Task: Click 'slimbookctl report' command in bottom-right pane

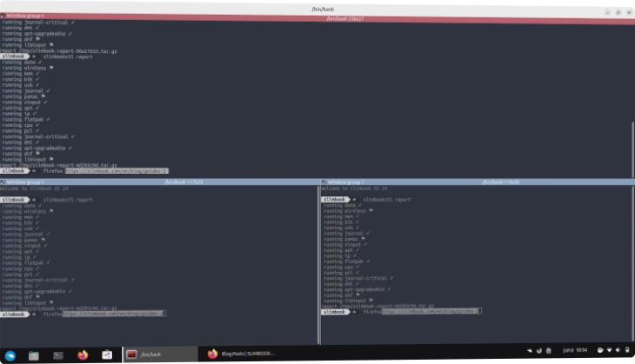Action: tap(387, 200)
